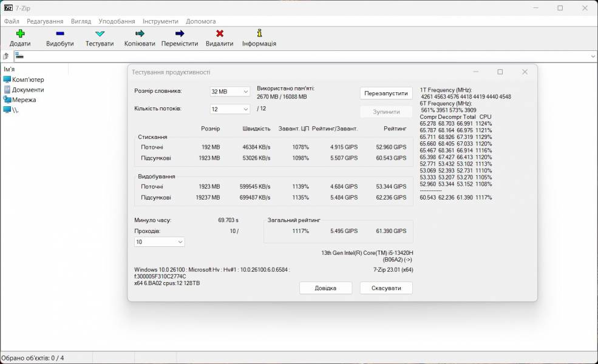Click the drive icon in the address bar
Screen dimensions: 598x364
pos(19,56)
